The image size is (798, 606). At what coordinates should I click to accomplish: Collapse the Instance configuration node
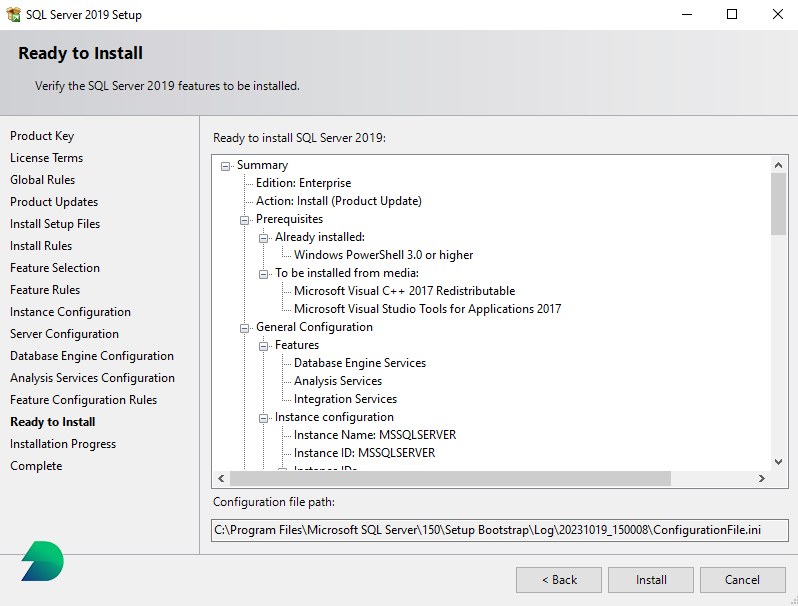[x=263, y=418]
